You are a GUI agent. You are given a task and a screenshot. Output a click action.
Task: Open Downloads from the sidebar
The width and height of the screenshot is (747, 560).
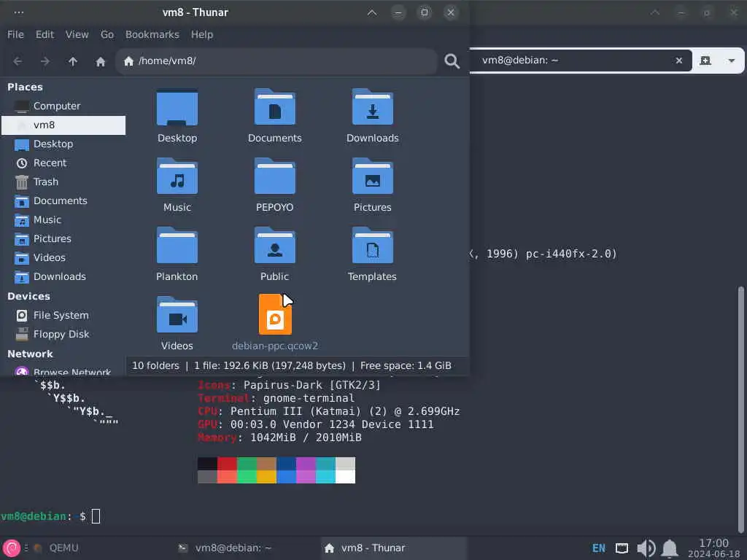coord(64,276)
